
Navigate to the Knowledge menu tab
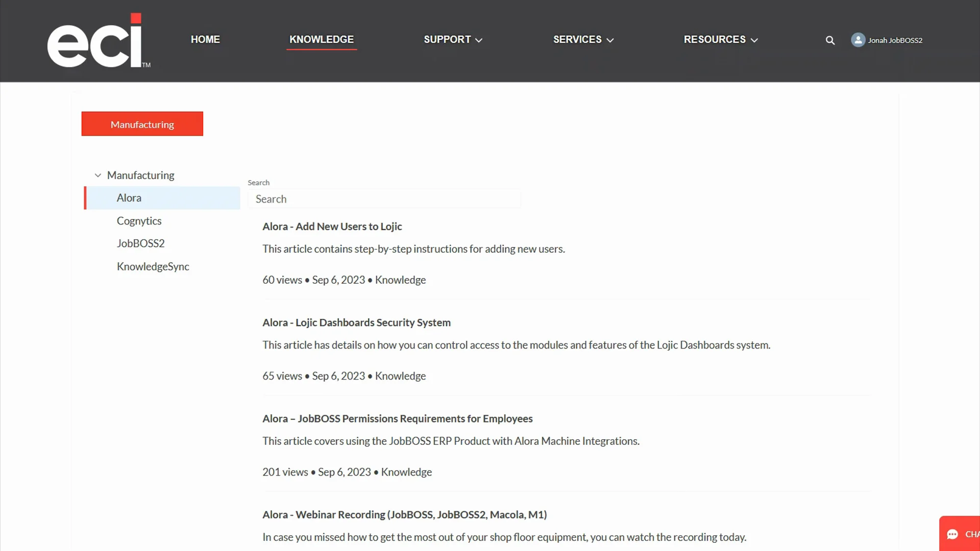322,39
